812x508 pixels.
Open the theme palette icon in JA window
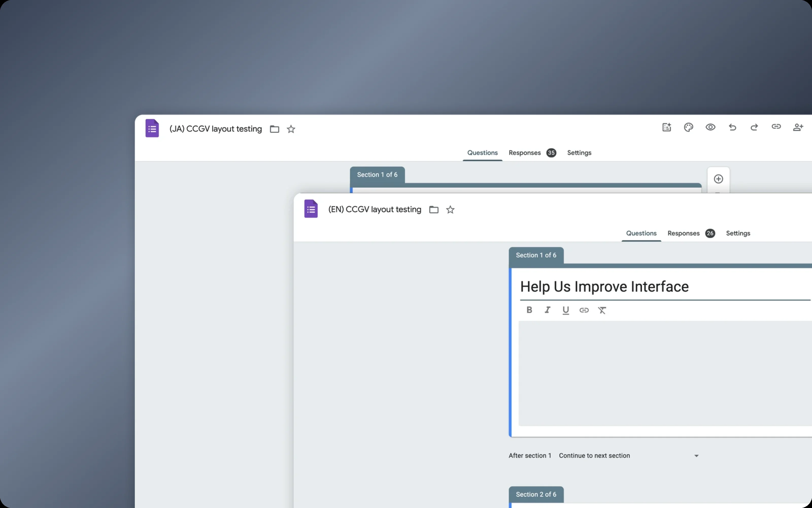[x=688, y=127]
